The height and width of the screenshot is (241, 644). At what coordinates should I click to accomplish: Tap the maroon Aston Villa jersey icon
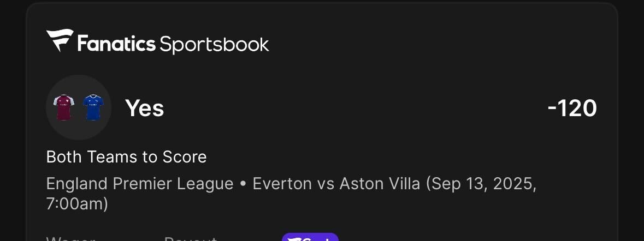tap(64, 107)
